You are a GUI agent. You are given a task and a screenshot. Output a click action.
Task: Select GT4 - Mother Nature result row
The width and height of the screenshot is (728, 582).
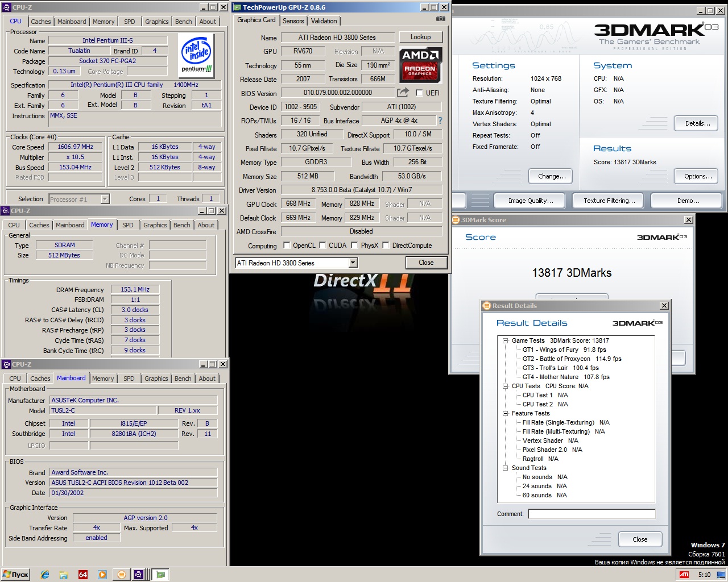566,377
